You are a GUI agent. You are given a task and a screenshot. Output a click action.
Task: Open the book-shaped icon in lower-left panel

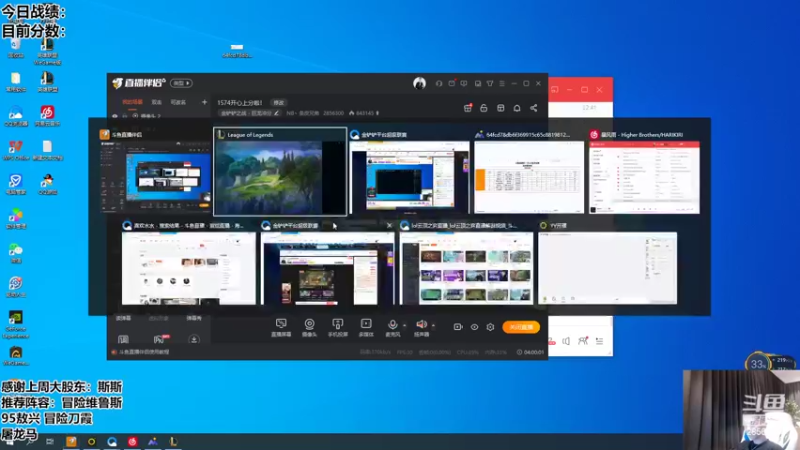click(123, 339)
